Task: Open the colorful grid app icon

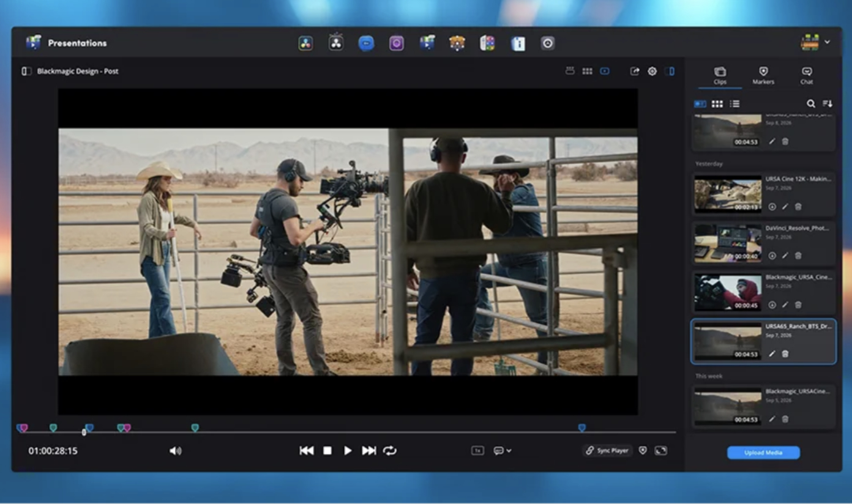Action: coord(487,43)
